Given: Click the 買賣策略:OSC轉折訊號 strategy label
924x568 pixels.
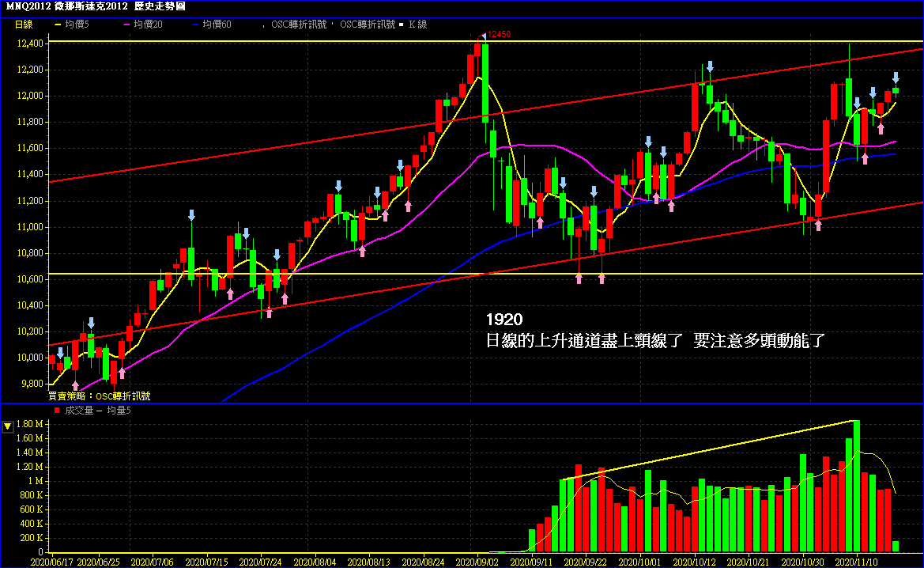Looking at the screenshot, I should (99, 396).
